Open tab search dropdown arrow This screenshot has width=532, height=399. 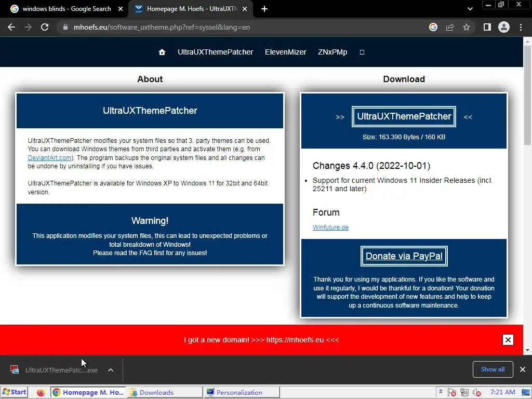pos(470,9)
